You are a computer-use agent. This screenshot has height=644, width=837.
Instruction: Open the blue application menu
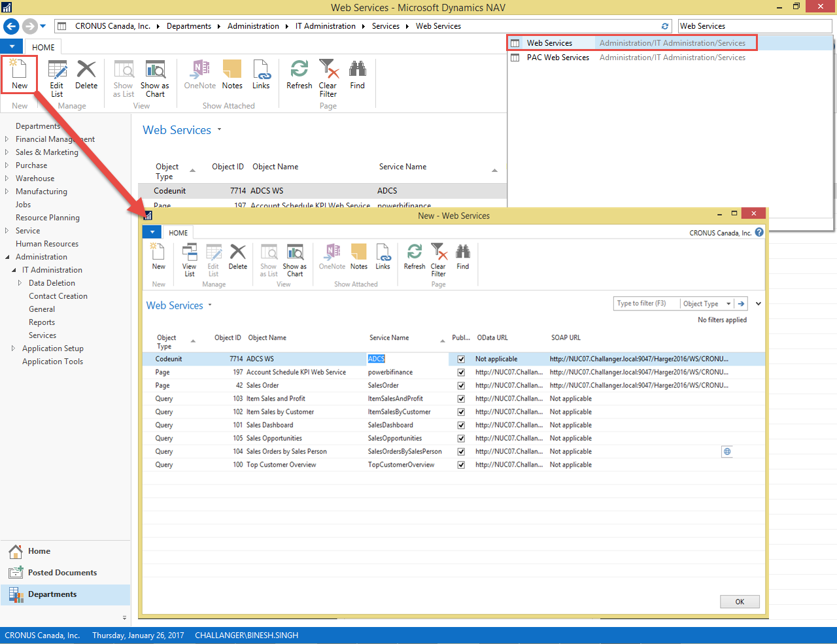pyautogui.click(x=152, y=232)
